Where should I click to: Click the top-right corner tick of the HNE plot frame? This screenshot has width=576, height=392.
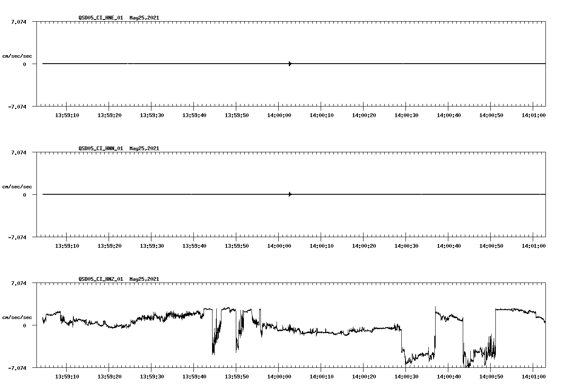(x=546, y=22)
